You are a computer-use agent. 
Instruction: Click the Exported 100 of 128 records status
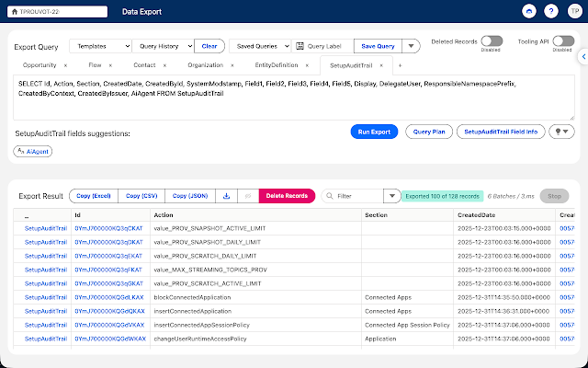click(x=443, y=196)
